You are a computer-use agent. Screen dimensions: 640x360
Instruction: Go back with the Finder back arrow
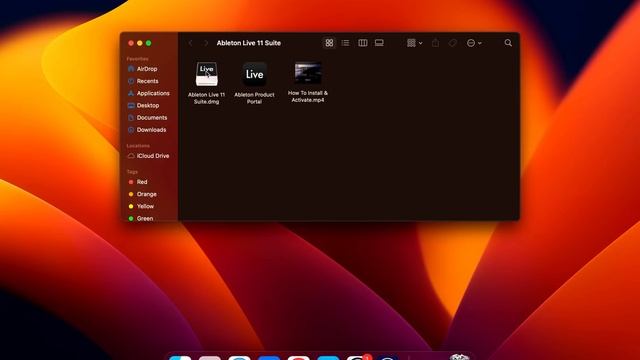tap(190, 43)
